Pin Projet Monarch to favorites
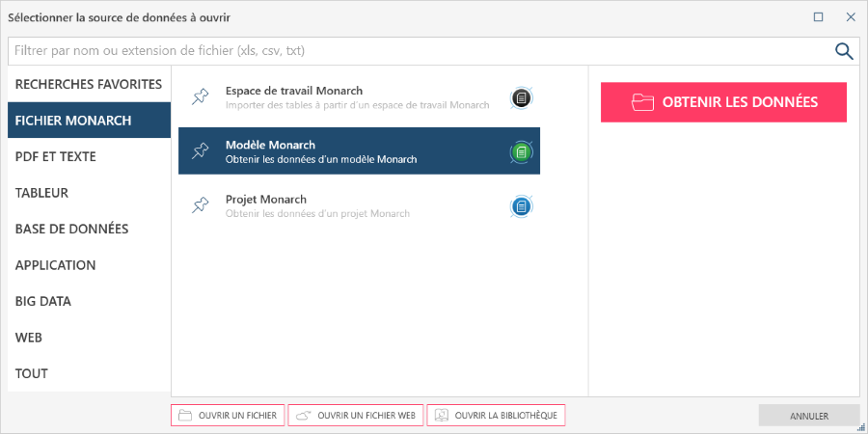The image size is (868, 434). tap(200, 205)
